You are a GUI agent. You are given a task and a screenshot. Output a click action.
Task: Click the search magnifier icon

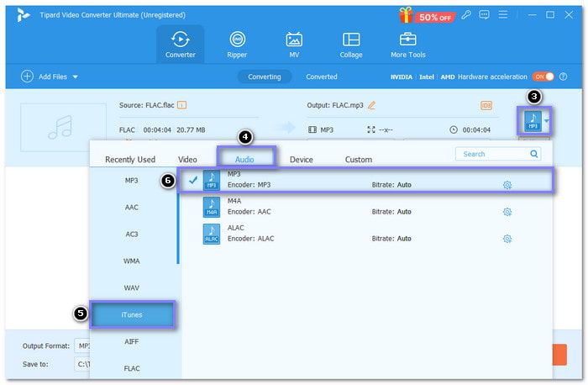pyautogui.click(x=534, y=154)
